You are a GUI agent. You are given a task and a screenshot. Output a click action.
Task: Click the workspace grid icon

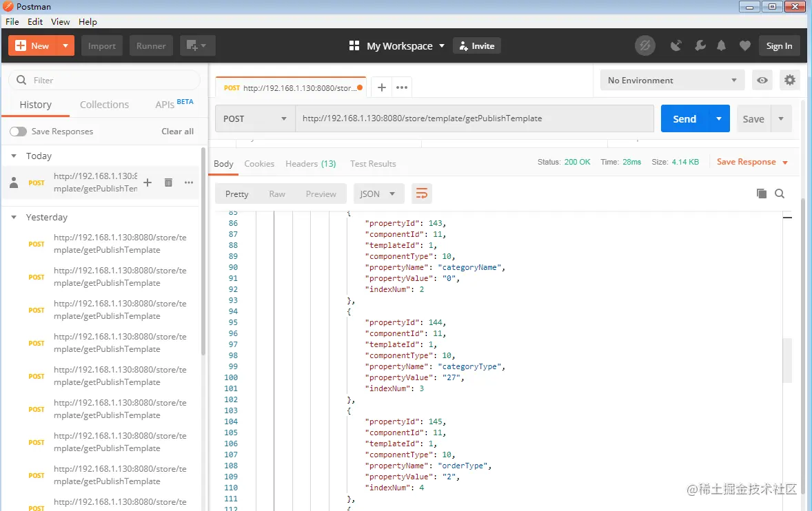(354, 46)
